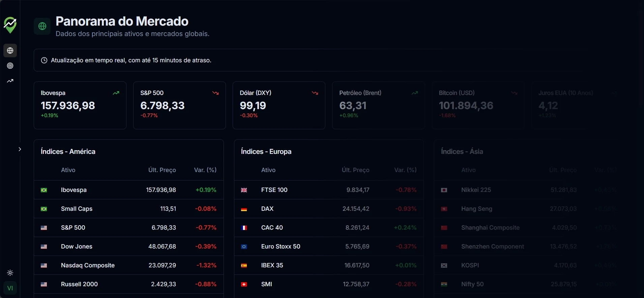644x298 pixels.
Task: Click the UK flag icon beside FTSE 100
Action: point(244,190)
